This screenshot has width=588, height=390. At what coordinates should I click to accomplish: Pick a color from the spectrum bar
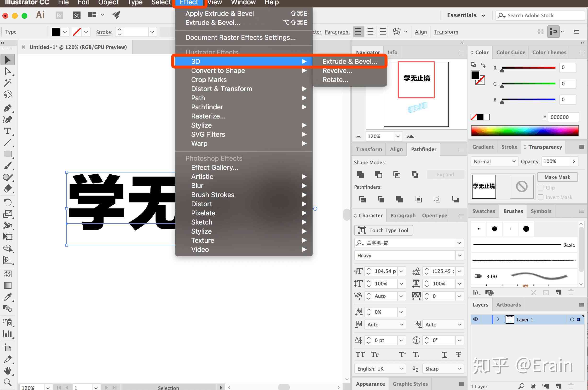(x=525, y=130)
